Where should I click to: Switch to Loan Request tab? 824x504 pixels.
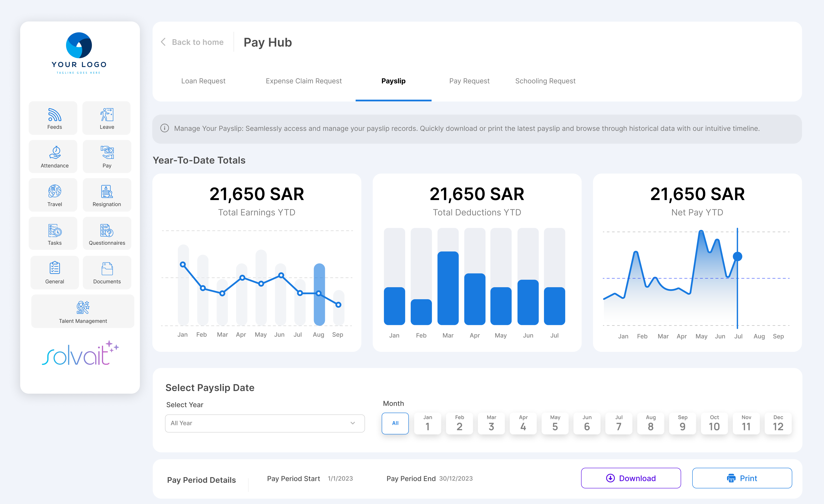click(x=203, y=81)
